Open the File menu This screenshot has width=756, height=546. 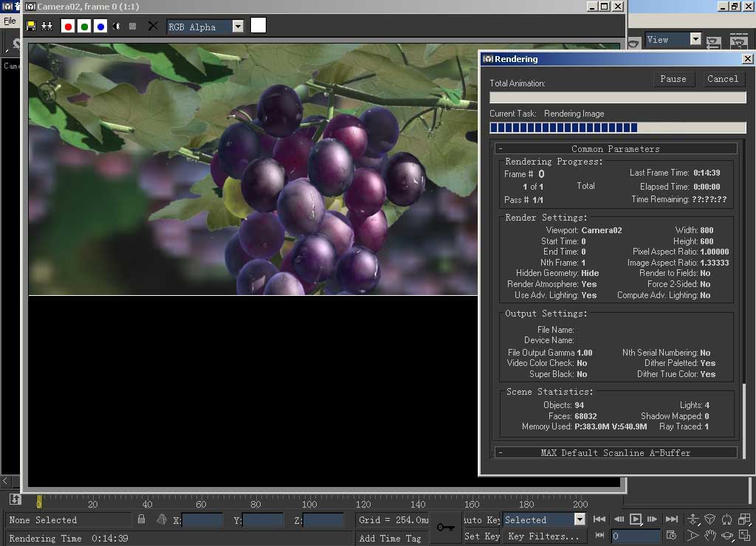(x=10, y=21)
